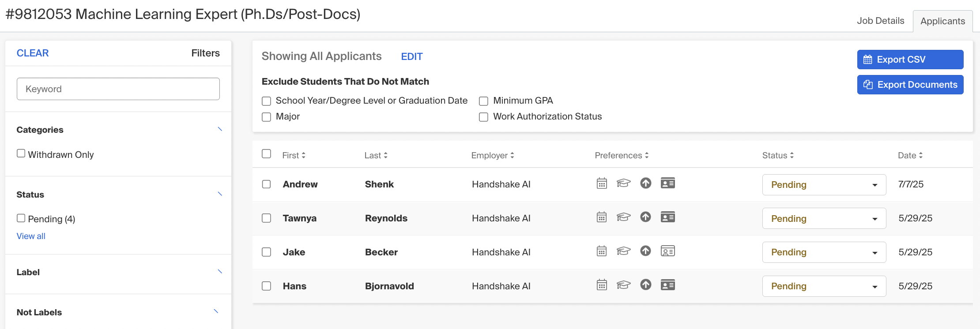Screen dimensions: 980x329
Task: Switch to the Applicants tab
Action: click(943, 21)
